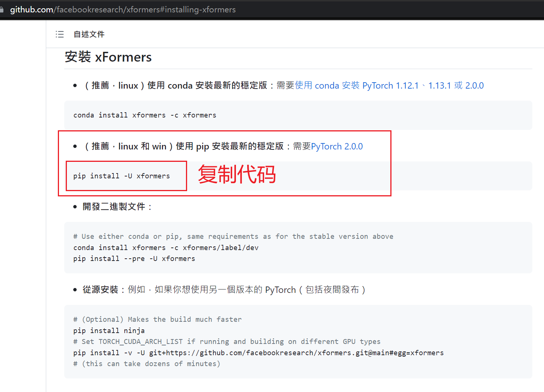Click the 使用 pip 安裝最新的穩定版 bold text
The height and width of the screenshot is (392, 544).
click(230, 146)
